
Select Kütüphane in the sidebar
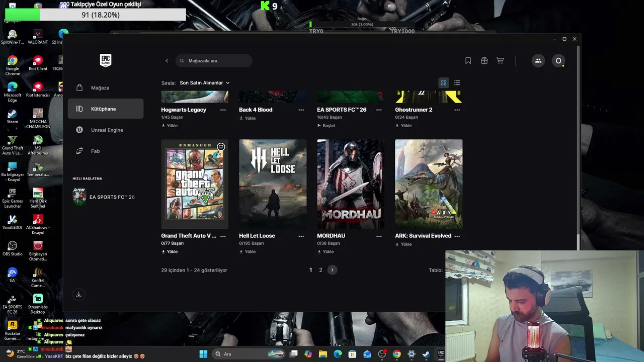click(x=106, y=109)
